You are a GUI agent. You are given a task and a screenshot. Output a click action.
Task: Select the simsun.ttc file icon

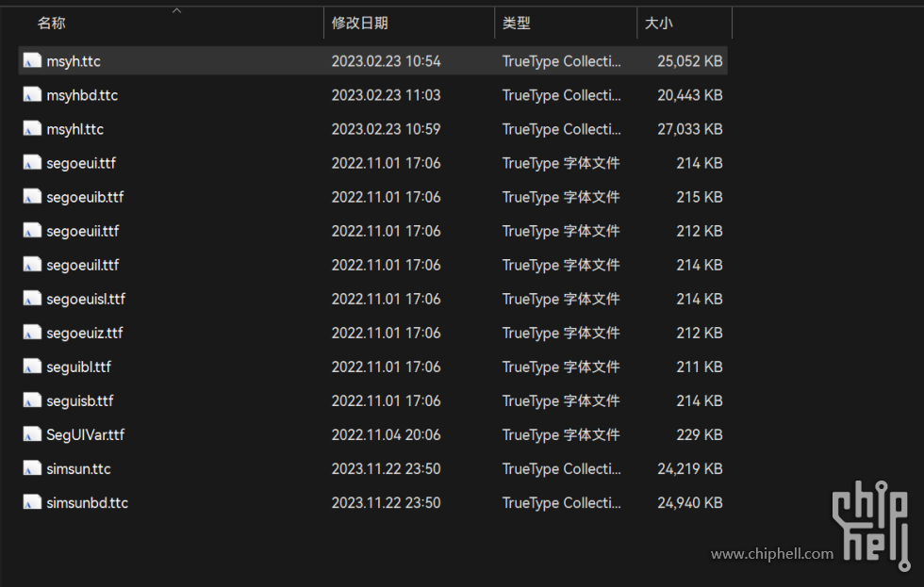pyautogui.click(x=32, y=468)
